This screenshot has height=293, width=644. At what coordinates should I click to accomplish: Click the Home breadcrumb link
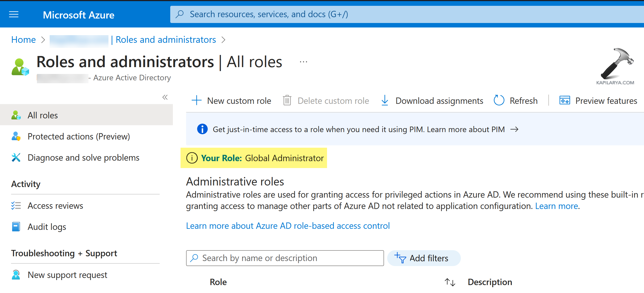click(23, 40)
